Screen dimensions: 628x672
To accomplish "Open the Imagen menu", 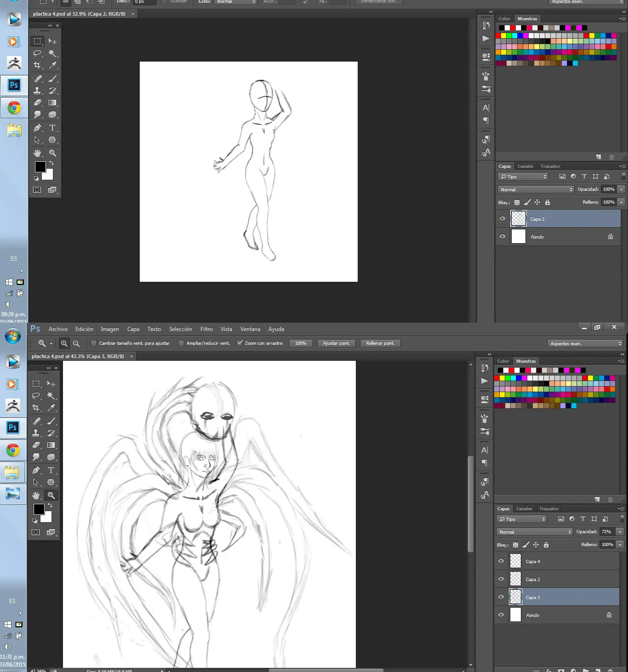I will pyautogui.click(x=110, y=329).
